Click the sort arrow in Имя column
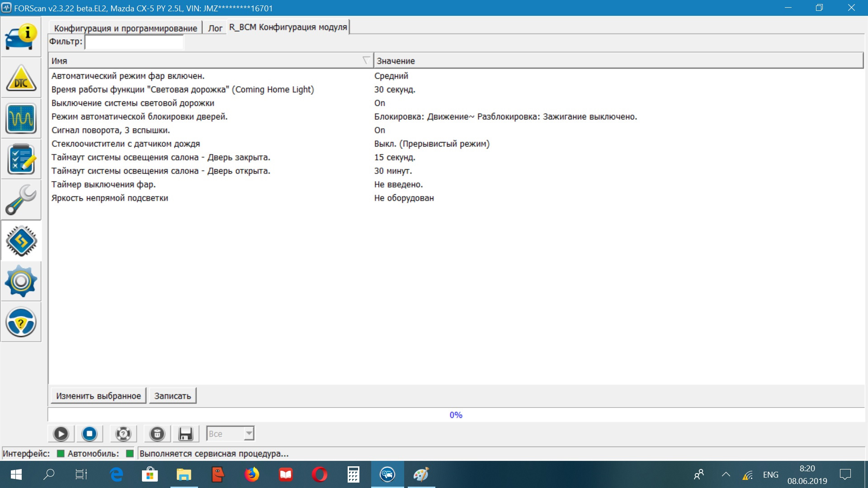 tap(366, 61)
